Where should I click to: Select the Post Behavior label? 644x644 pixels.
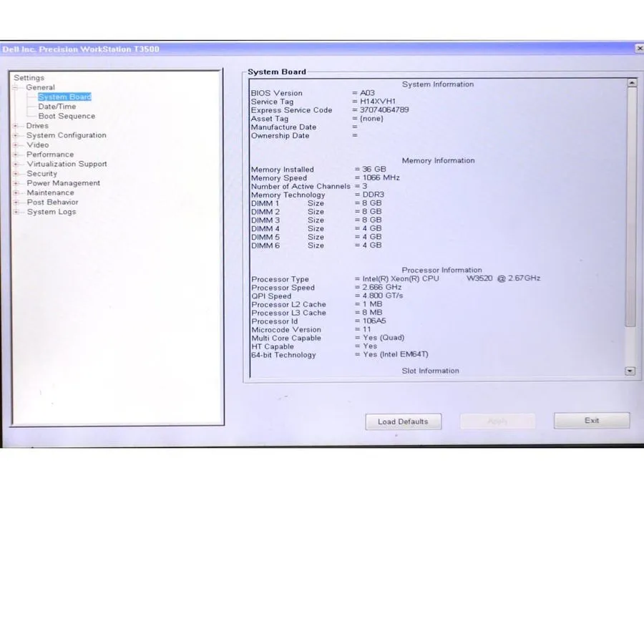tap(52, 202)
